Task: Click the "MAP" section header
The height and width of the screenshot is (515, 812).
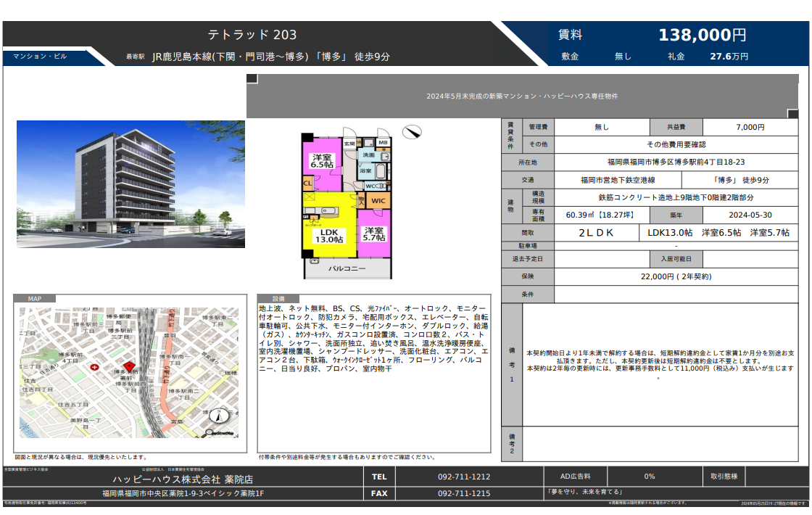Action: [35, 298]
